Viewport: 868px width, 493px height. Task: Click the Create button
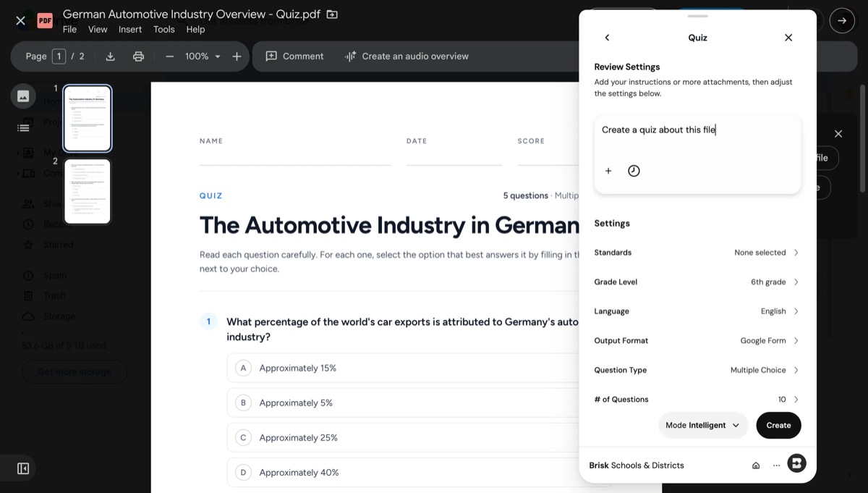click(778, 426)
